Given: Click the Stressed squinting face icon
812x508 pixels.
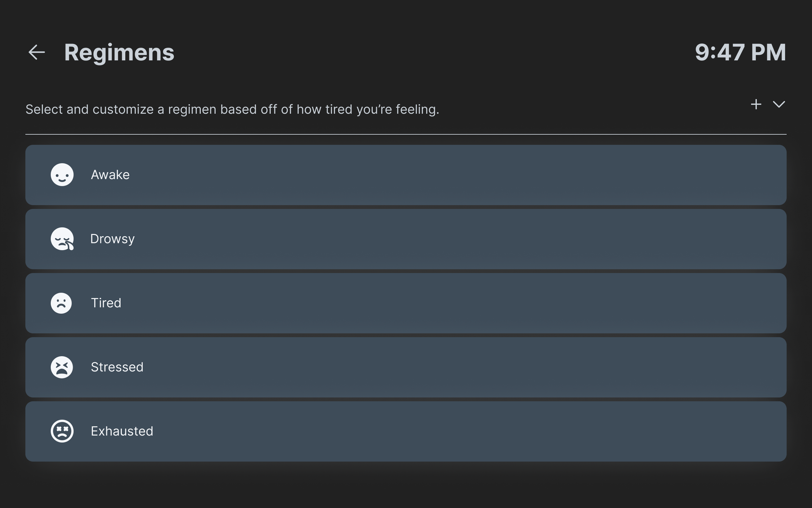Looking at the screenshot, I should [x=62, y=367].
